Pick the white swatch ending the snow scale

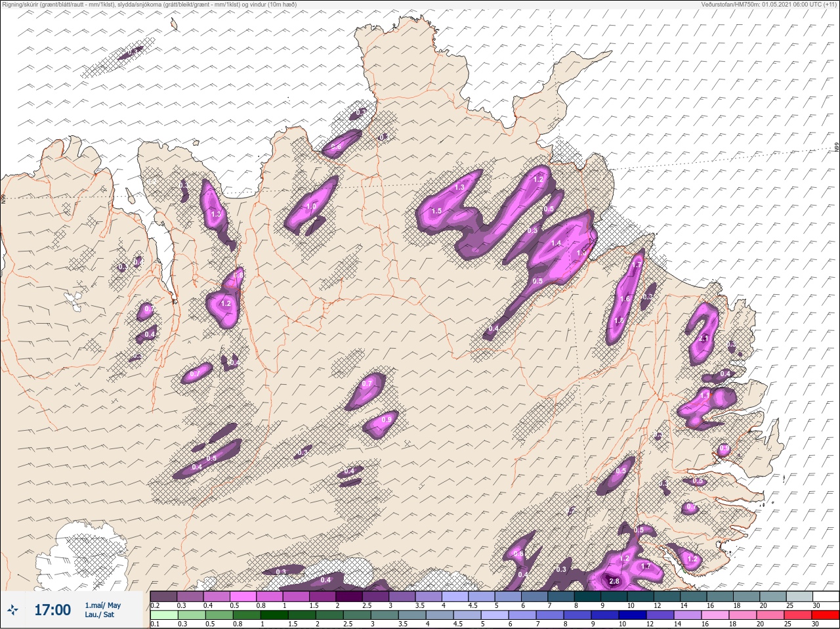[826, 596]
